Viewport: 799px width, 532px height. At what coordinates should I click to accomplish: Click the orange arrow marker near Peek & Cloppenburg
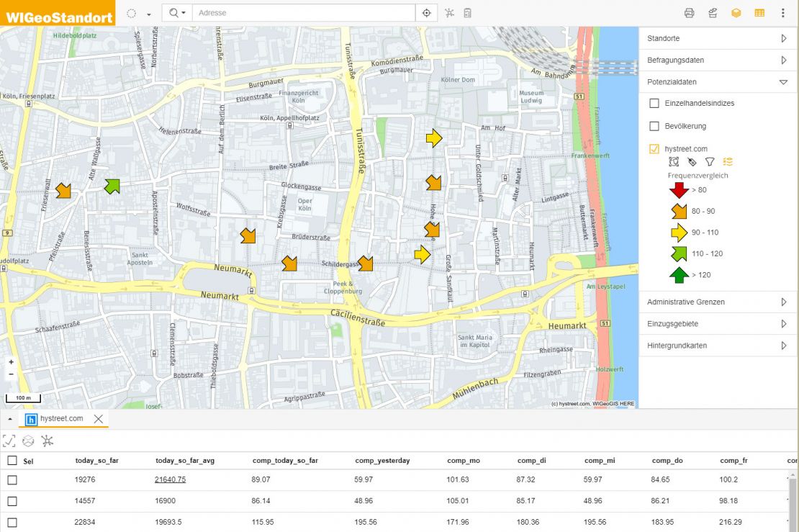(x=365, y=263)
